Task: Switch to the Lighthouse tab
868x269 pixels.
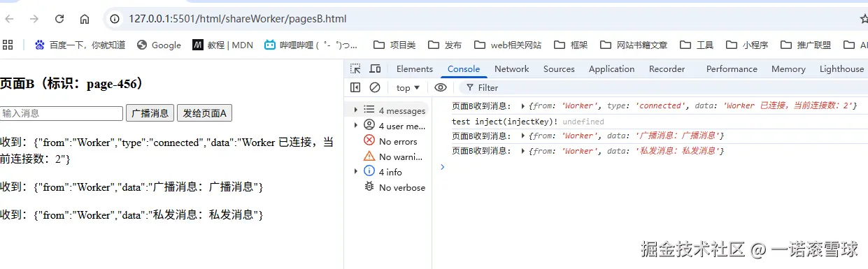Action: tap(841, 68)
